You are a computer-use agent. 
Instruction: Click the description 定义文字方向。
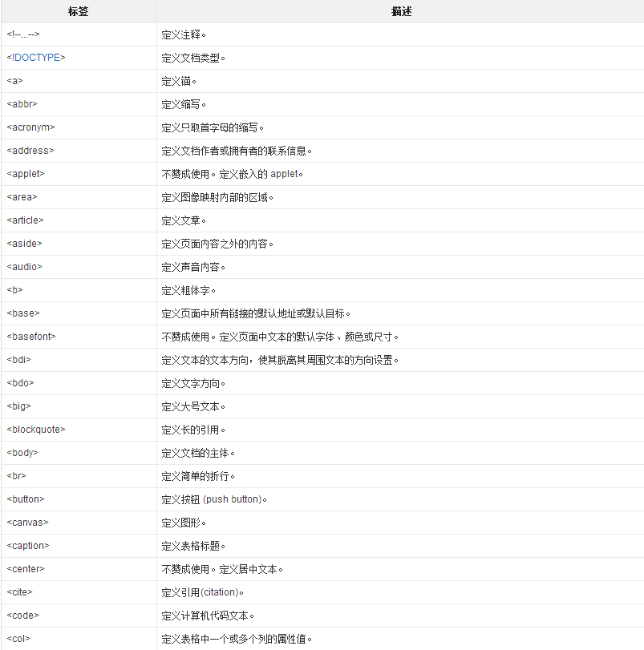pos(193,383)
